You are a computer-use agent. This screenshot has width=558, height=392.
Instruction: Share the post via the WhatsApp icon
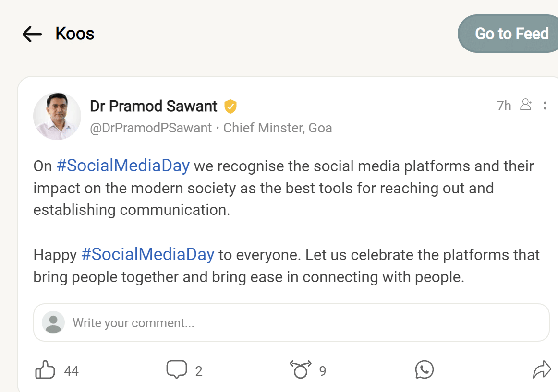pyautogui.click(x=424, y=370)
